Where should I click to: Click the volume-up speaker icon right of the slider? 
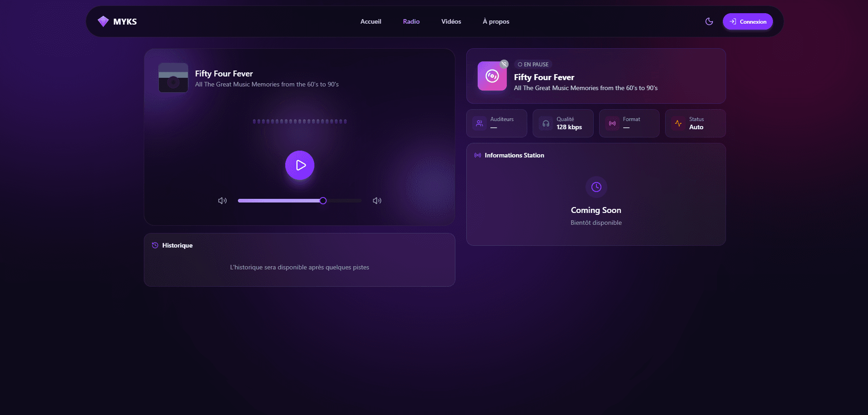coord(377,201)
